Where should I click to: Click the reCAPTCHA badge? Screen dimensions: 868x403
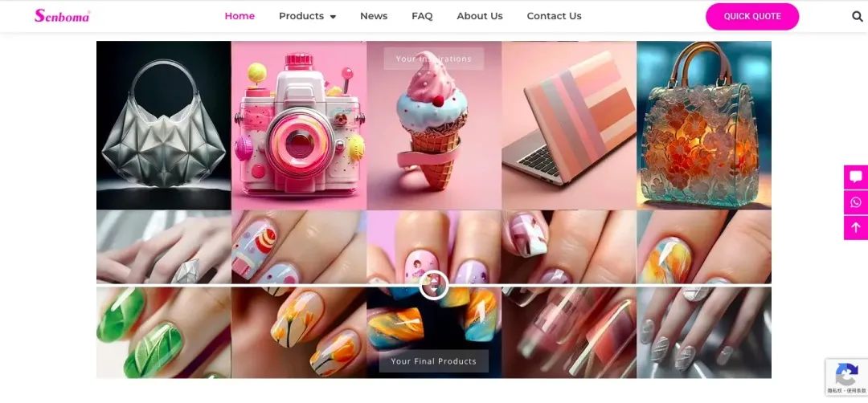846,377
